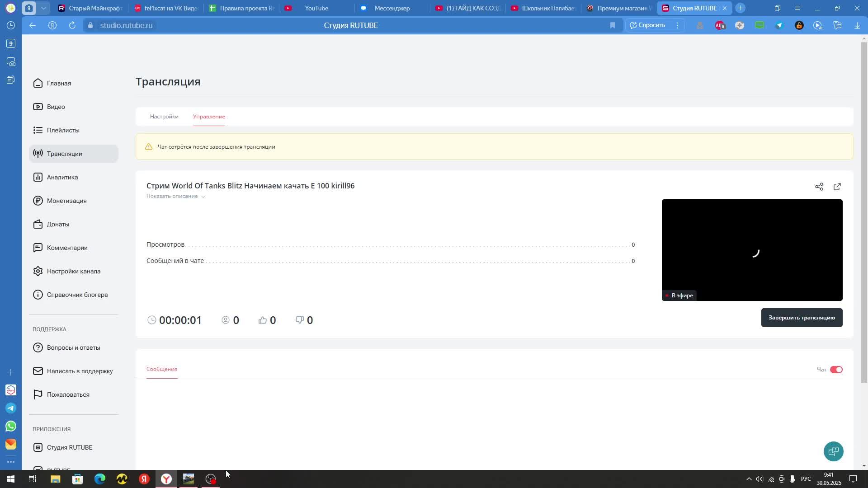Click the screenshot tool in side panel
Viewport: 868px width, 488px height.
click(11, 61)
